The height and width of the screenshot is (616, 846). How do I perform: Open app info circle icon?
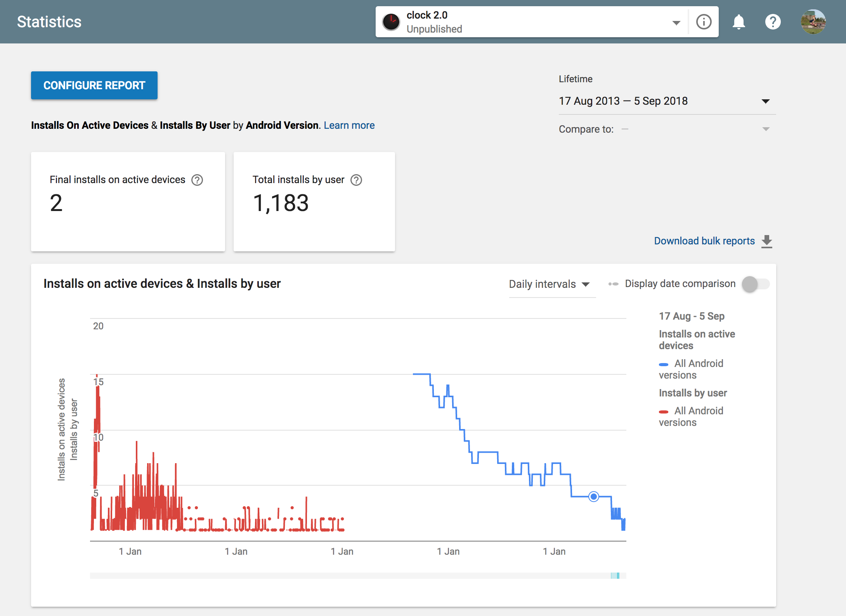pos(704,22)
